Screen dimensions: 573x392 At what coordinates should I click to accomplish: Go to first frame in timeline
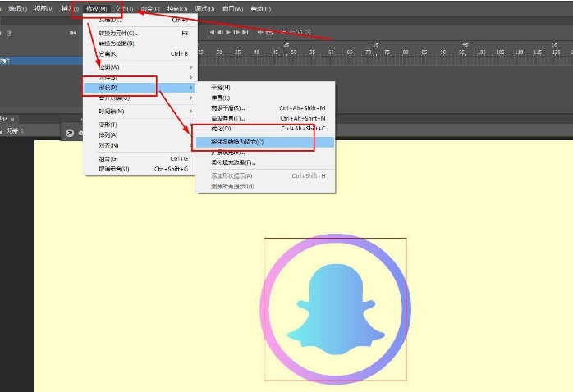[211, 33]
